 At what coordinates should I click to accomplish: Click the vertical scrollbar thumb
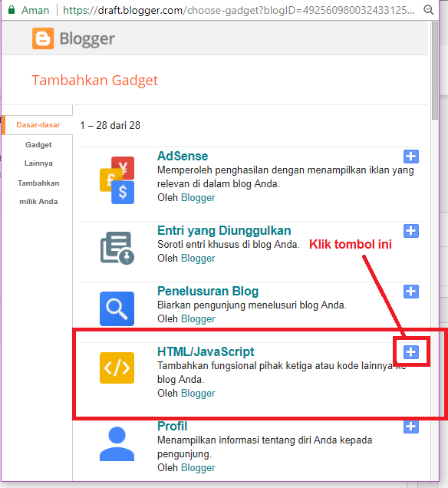pos(435,71)
